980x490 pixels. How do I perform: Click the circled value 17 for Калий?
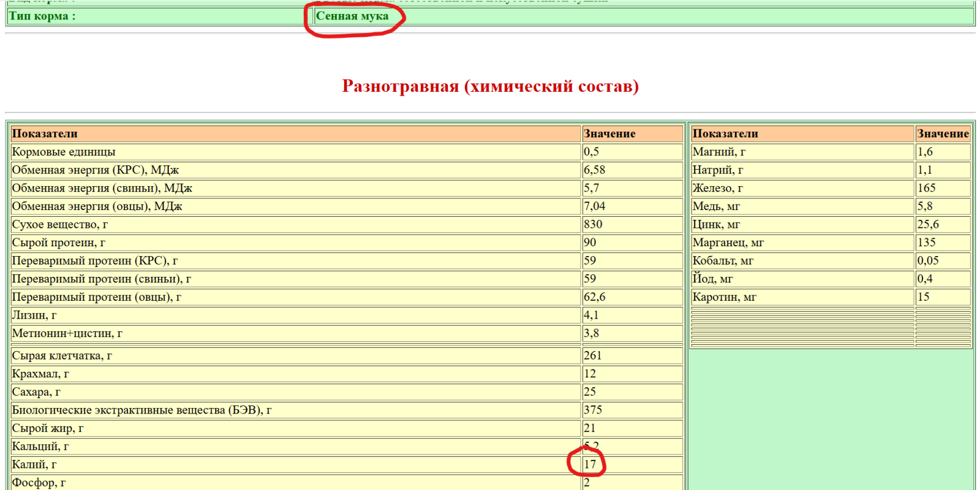coord(589,464)
